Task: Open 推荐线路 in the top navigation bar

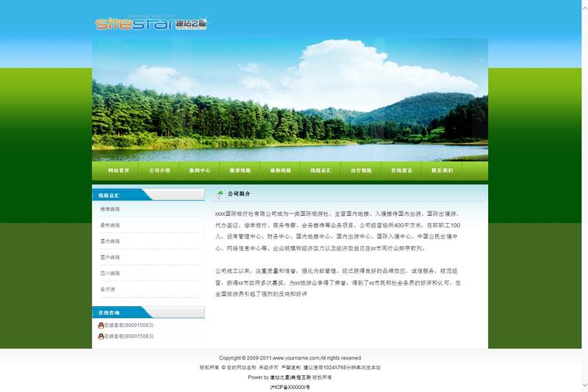Action: click(240, 170)
